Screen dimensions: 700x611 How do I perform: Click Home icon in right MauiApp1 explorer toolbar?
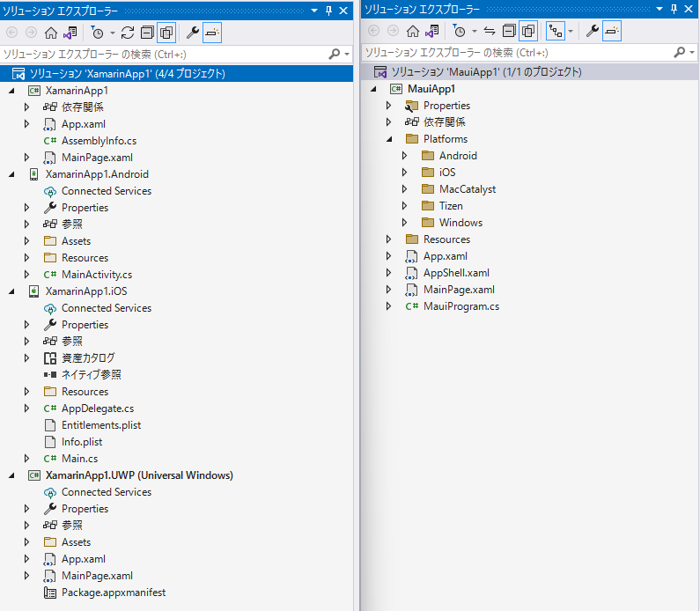tap(413, 31)
